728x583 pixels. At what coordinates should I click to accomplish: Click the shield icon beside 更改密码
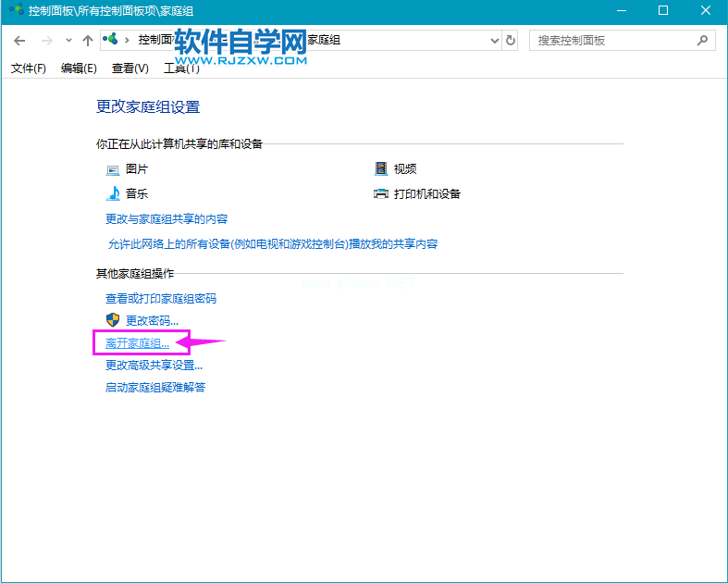[x=113, y=320]
